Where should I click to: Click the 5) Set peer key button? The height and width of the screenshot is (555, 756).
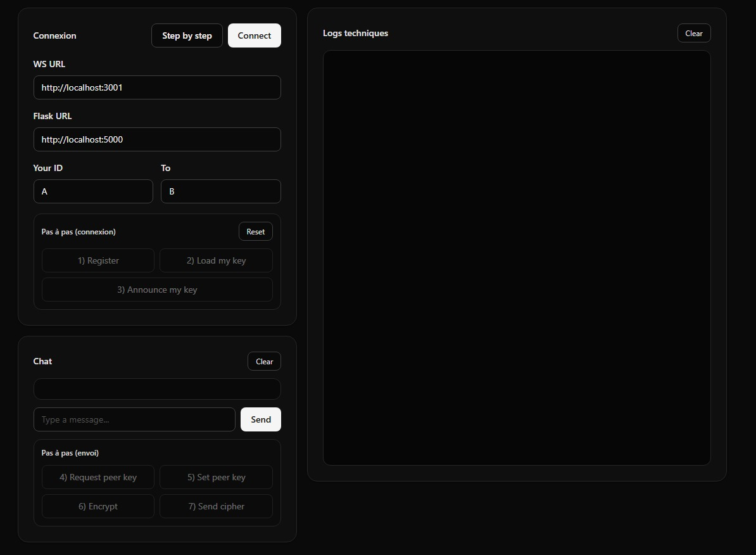pos(216,477)
